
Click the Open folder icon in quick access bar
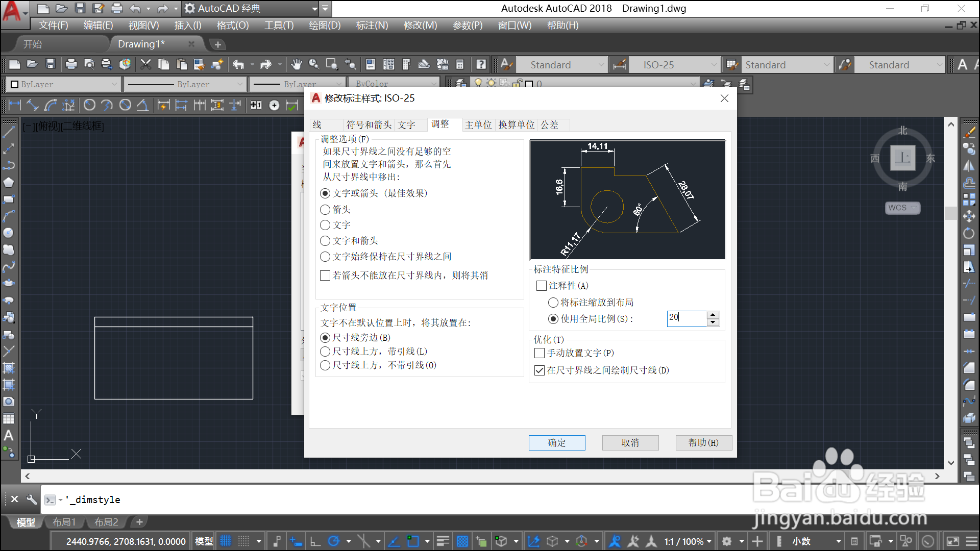coord(61,8)
